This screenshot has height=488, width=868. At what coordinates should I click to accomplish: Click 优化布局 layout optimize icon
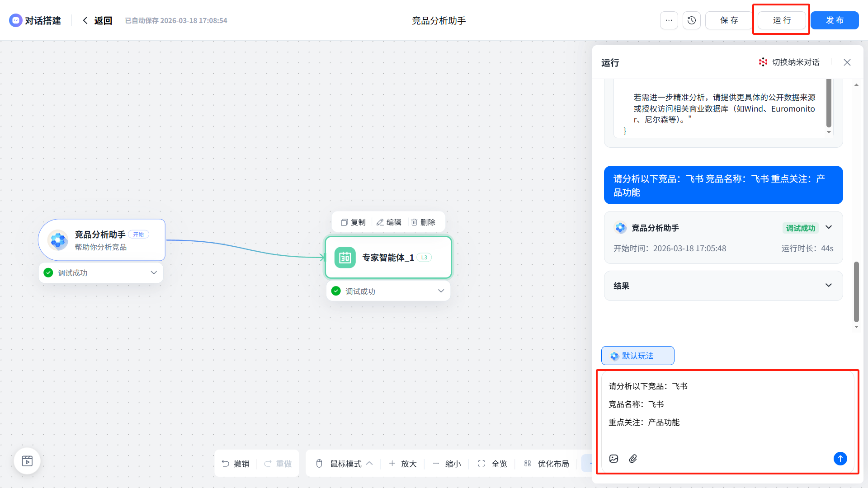point(527,464)
